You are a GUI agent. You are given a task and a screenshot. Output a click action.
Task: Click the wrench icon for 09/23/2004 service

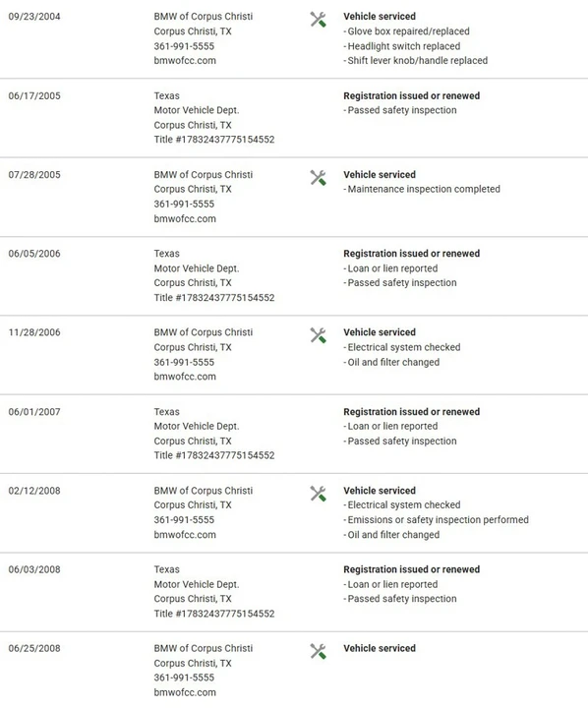click(318, 20)
